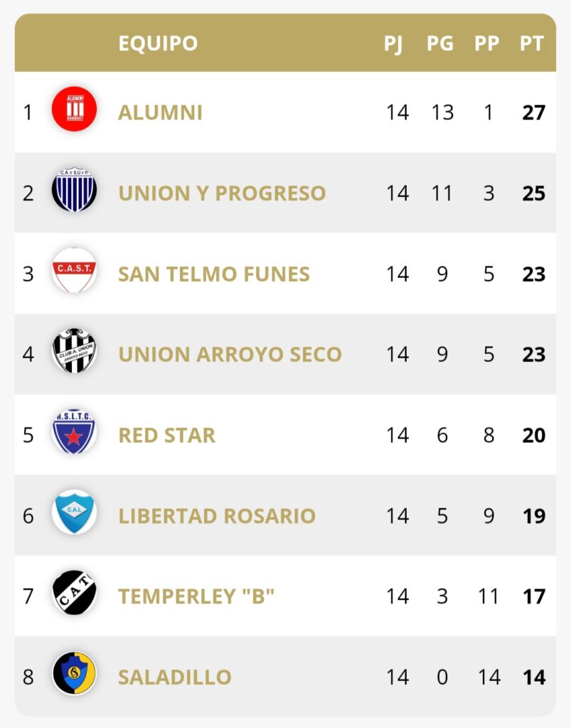Screen dimensions: 571x728
Task: Click the Union y Progreso striped crest
Action: [x=74, y=190]
